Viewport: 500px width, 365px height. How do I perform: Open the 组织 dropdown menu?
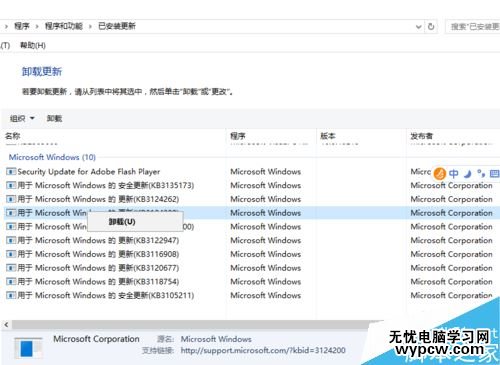(22, 118)
